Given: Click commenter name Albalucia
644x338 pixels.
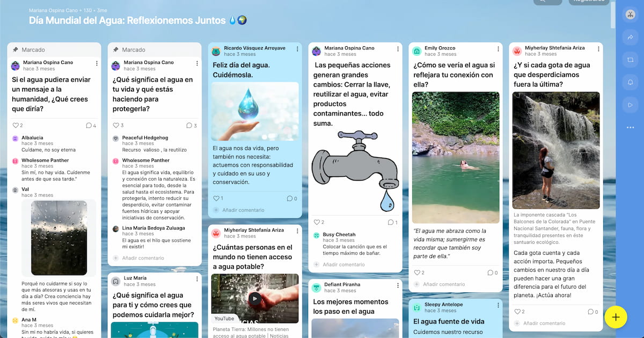Looking at the screenshot, I should [32, 138].
